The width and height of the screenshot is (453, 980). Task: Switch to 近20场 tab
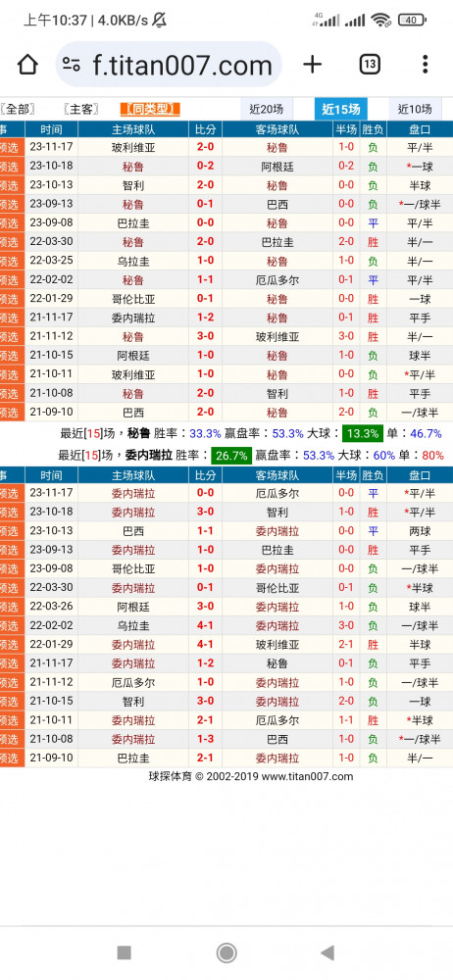tap(267, 110)
